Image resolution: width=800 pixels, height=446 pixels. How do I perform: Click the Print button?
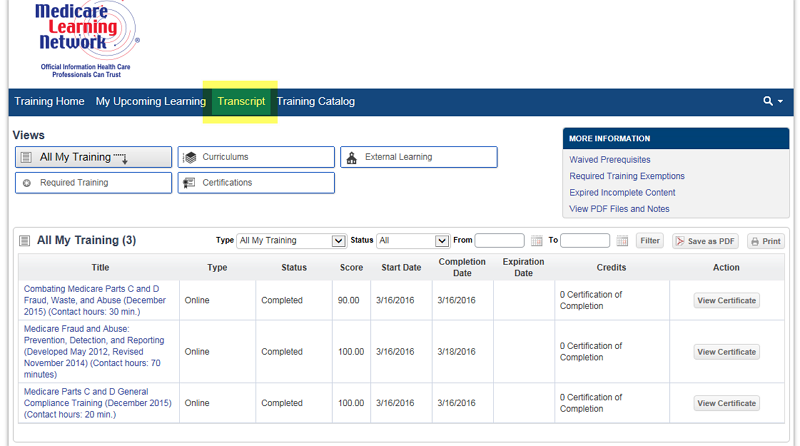coord(766,241)
